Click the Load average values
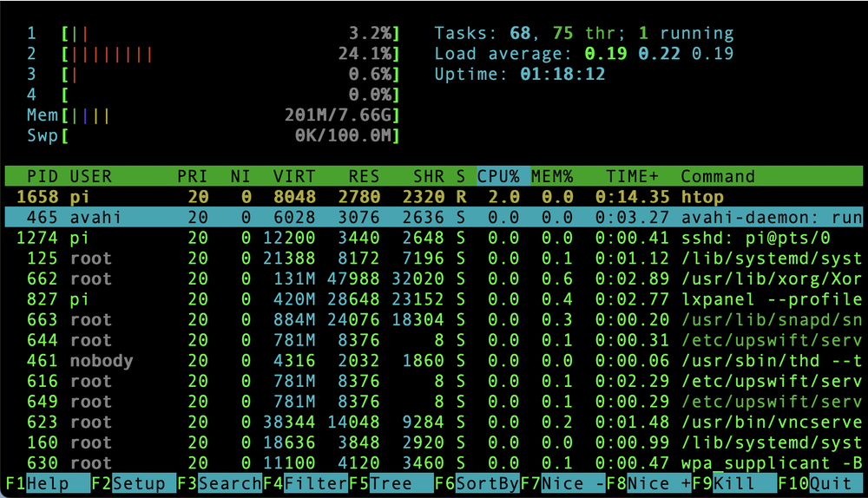Image resolution: width=868 pixels, height=498 pixels. (659, 54)
